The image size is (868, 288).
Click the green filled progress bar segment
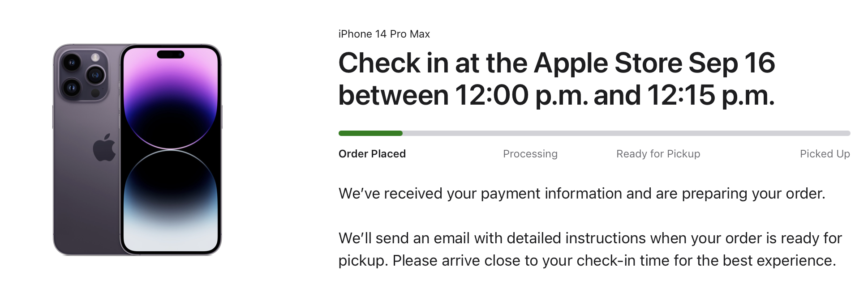pos(370,133)
